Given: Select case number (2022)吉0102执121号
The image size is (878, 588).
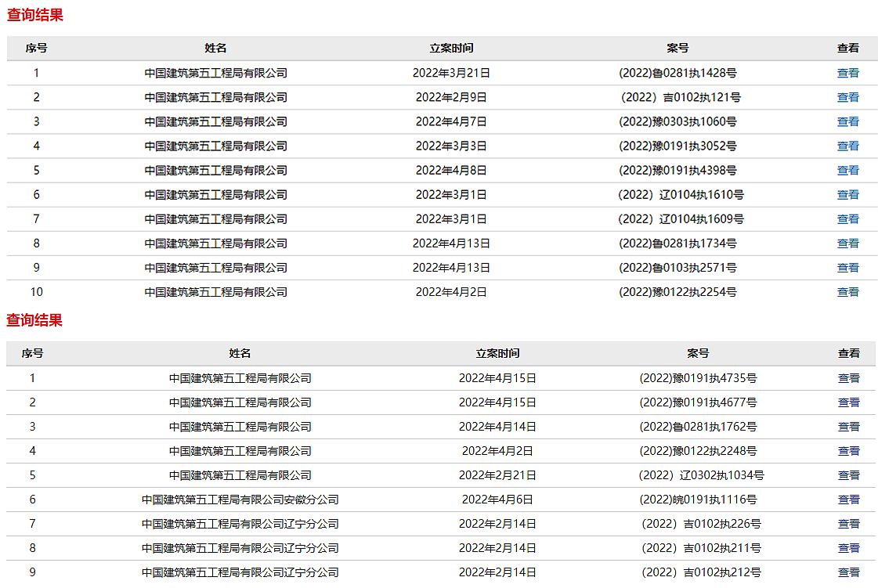Looking at the screenshot, I should coord(681,97).
